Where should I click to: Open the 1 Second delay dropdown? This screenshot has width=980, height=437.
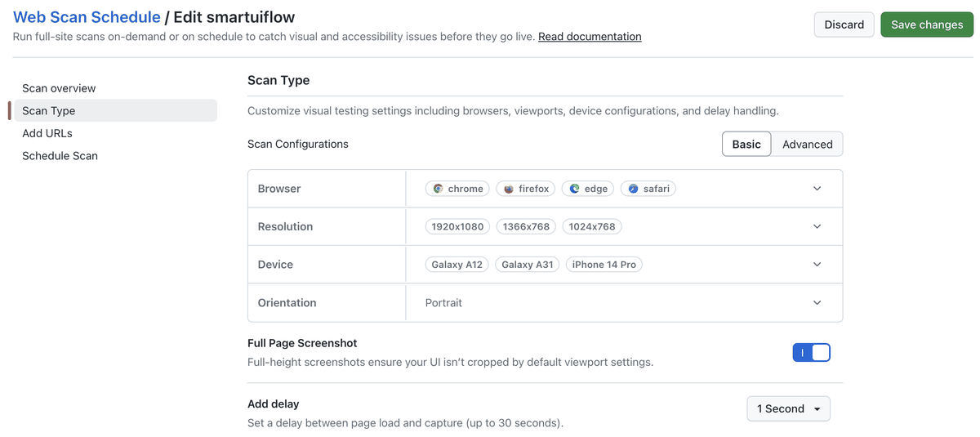pyautogui.click(x=788, y=408)
